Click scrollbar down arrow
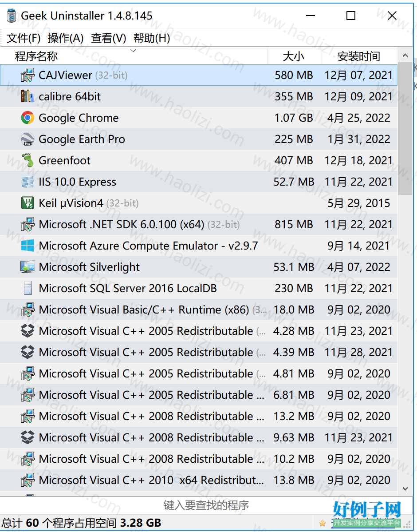 (x=405, y=488)
